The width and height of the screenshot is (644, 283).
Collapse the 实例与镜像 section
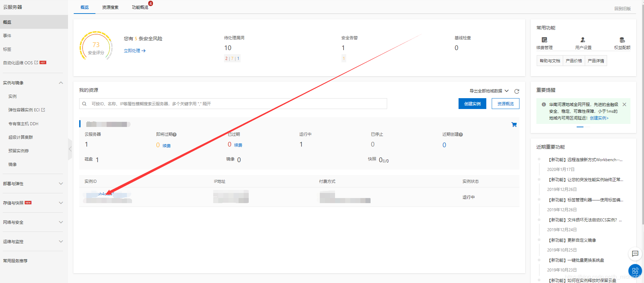(x=61, y=83)
